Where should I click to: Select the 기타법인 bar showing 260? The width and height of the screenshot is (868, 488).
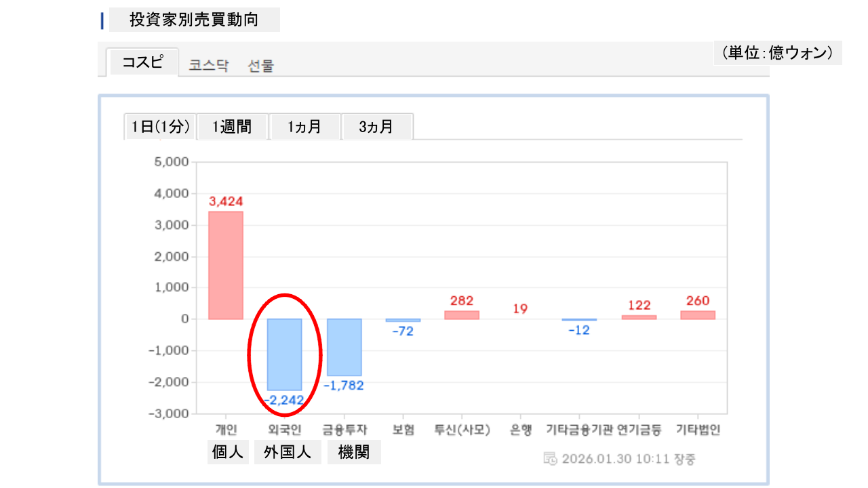tap(698, 314)
